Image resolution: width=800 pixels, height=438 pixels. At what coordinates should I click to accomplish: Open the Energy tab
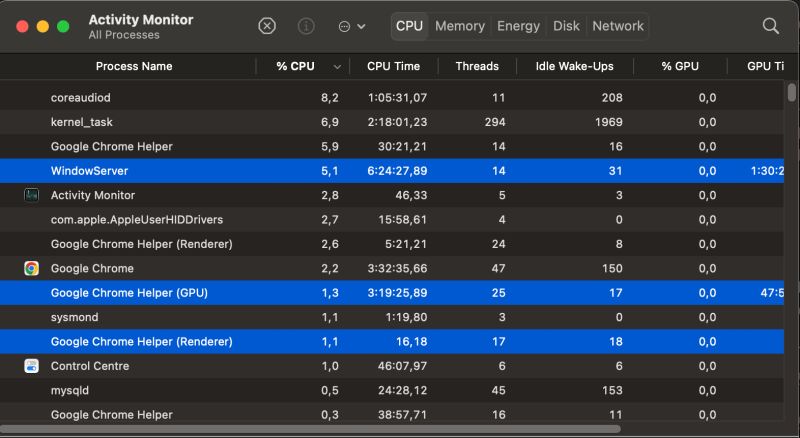518,26
